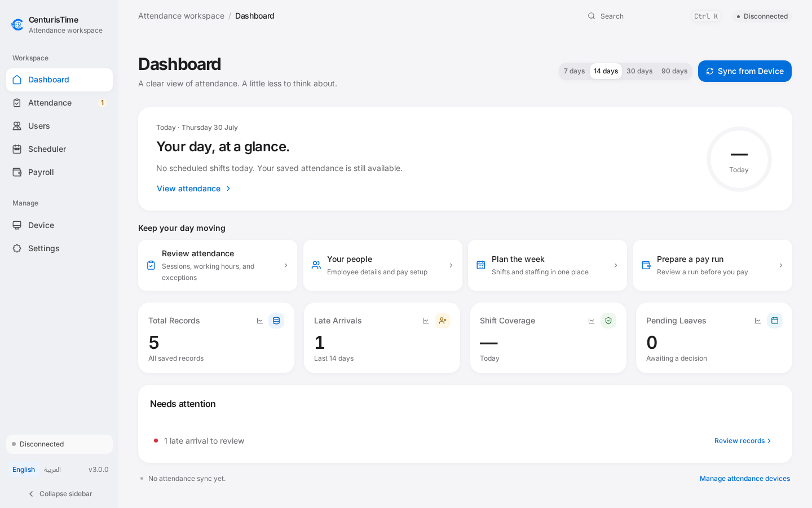Screen dimensions: 812x508
Task: Collapse the sidebar
Action: point(60,494)
